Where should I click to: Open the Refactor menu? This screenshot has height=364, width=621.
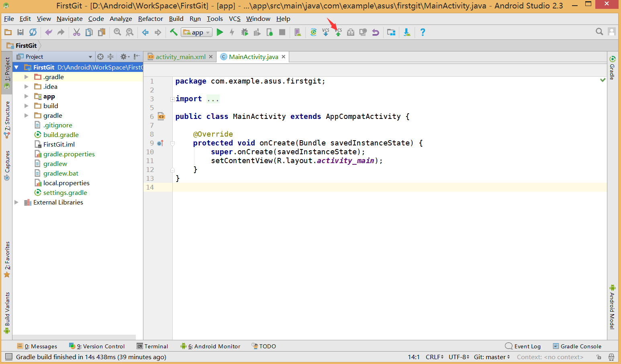[150, 19]
